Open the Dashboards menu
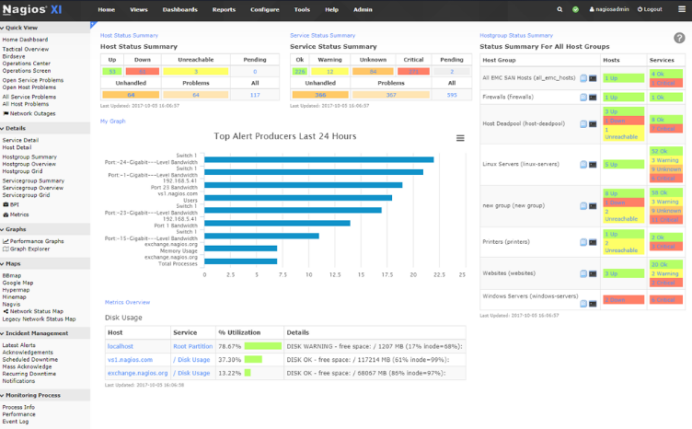The image size is (692, 429). pos(180,9)
